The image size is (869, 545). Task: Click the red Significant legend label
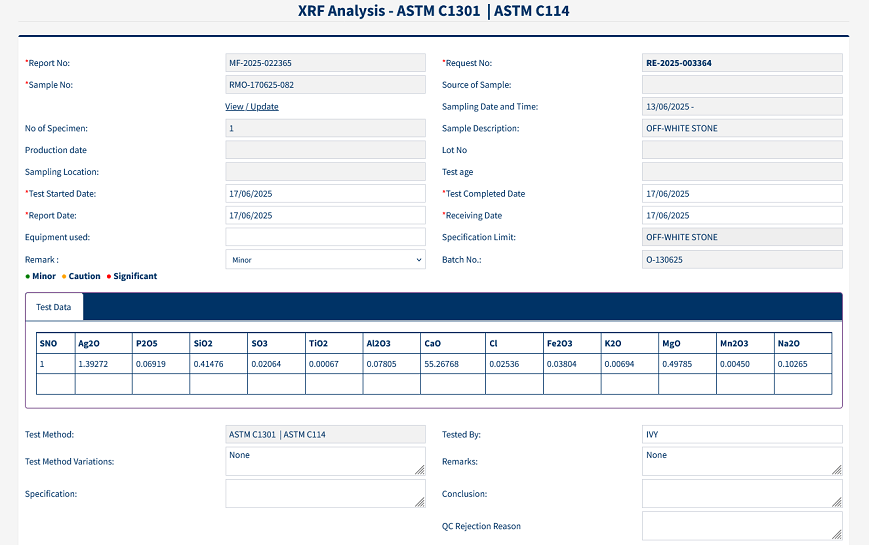tap(135, 276)
